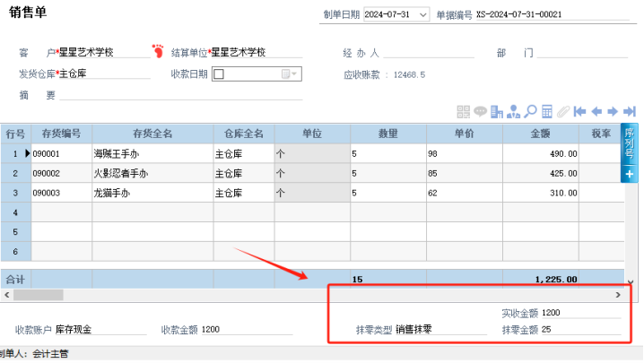644x363 pixels.
Task: Click the QR code icon in toolbar
Action: [x=464, y=112]
